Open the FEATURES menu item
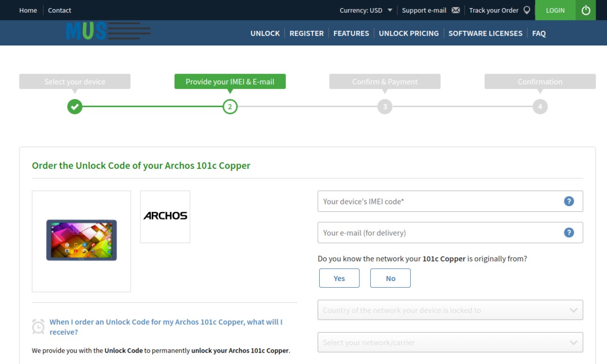607x364 pixels. pos(351,33)
